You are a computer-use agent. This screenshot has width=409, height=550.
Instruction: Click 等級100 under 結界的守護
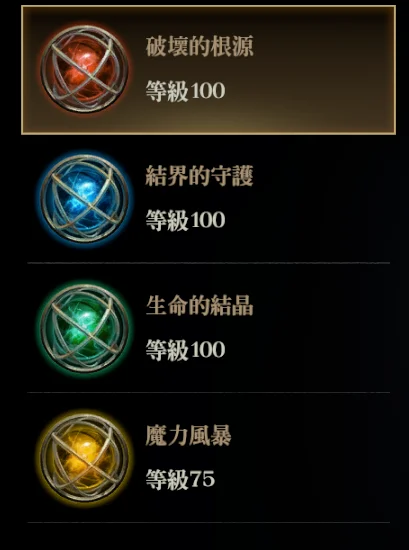point(185,220)
